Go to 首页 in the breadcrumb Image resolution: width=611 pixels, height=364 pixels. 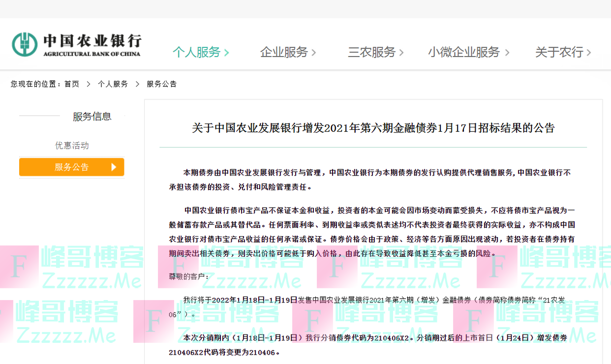(72, 84)
